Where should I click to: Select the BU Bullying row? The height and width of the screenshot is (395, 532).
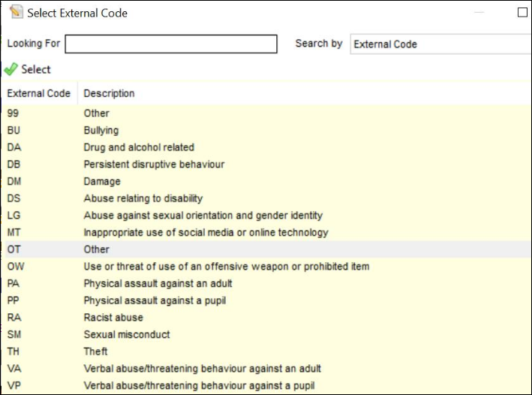(x=268, y=131)
